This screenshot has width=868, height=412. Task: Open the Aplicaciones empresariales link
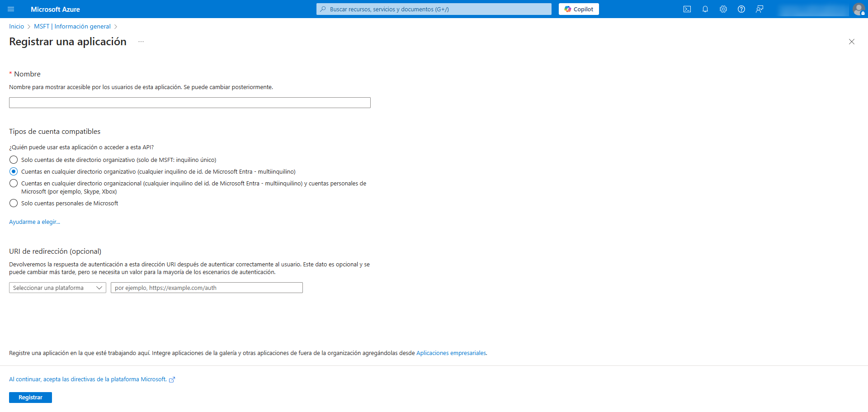coord(451,353)
